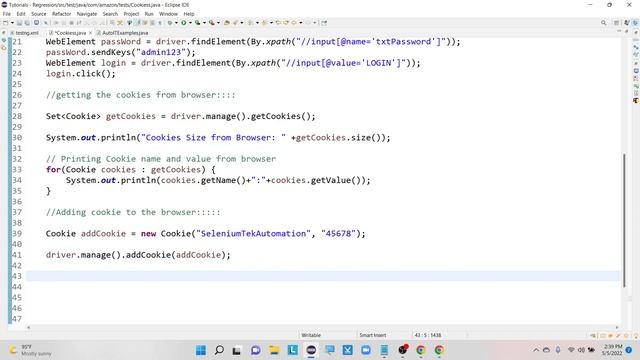
Task: Expand the External Tools dropdown arrow
Action: coord(218,23)
